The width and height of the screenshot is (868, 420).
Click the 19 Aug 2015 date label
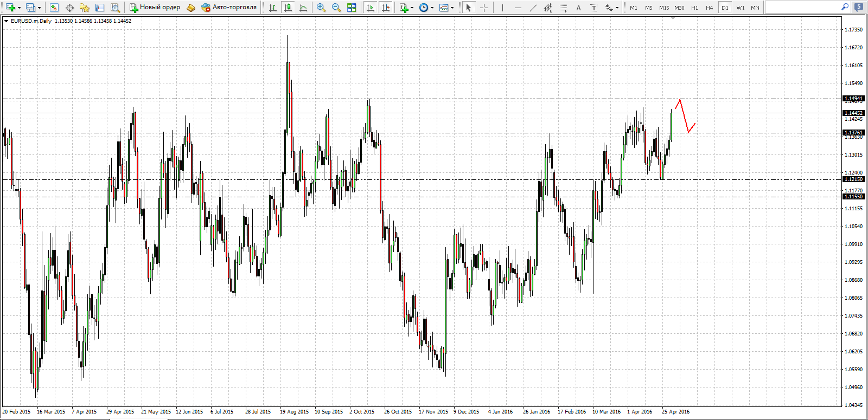click(294, 412)
